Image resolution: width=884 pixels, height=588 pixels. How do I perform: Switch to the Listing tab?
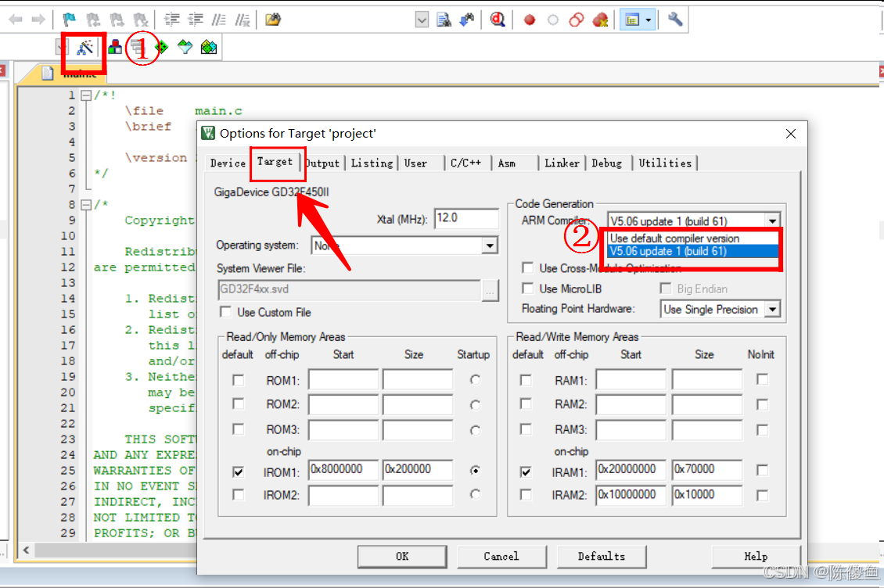[372, 163]
